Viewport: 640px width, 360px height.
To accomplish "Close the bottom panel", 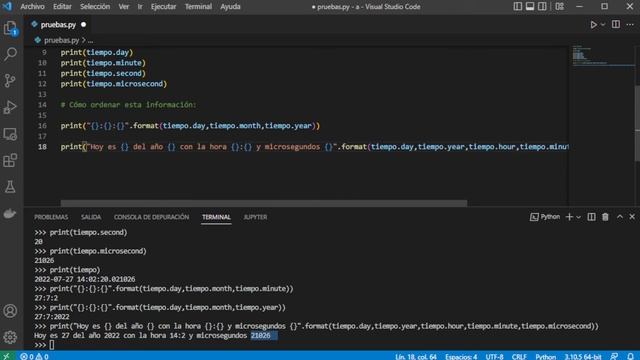I will [x=632, y=217].
